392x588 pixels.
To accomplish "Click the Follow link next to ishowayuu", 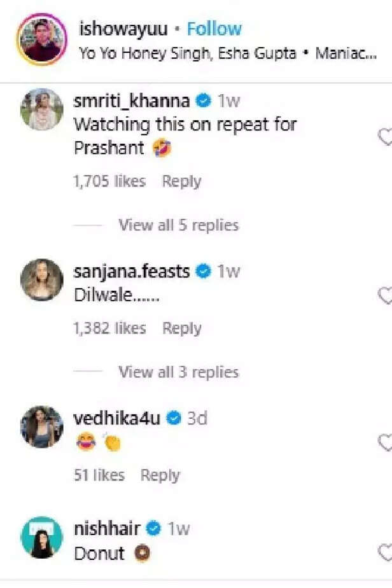I will (214, 28).
